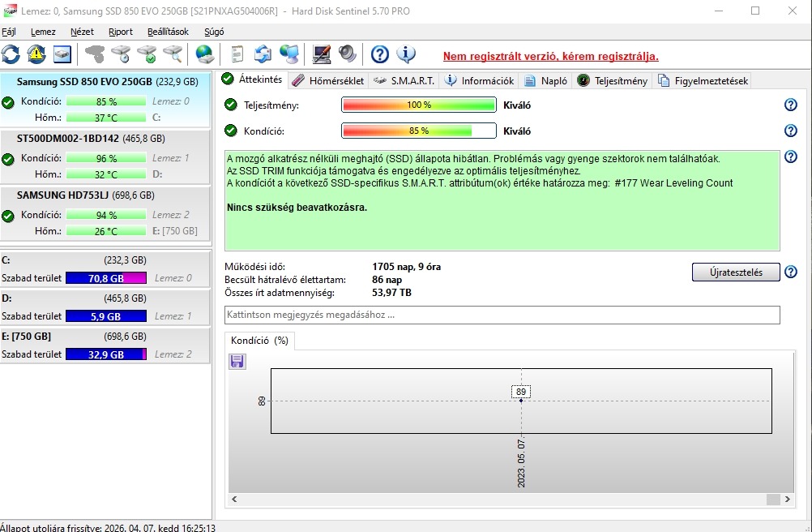The image size is (812, 532).
Task: Click the 89 data point on chart
Action: [521, 401]
